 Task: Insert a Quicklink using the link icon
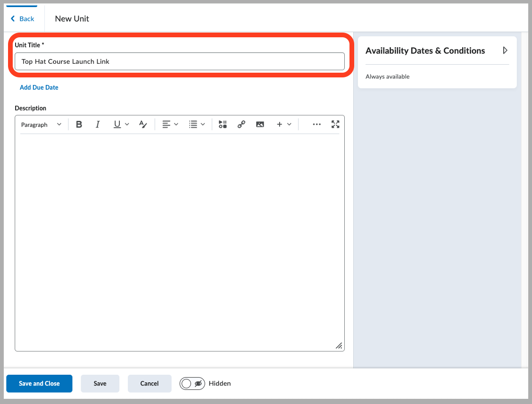pos(241,124)
